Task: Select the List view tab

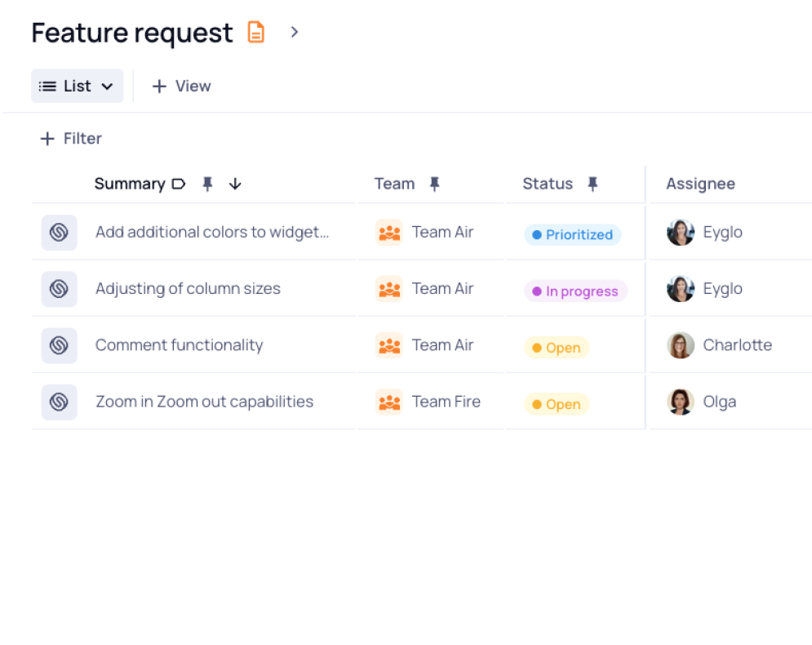Action: pyautogui.click(x=77, y=86)
